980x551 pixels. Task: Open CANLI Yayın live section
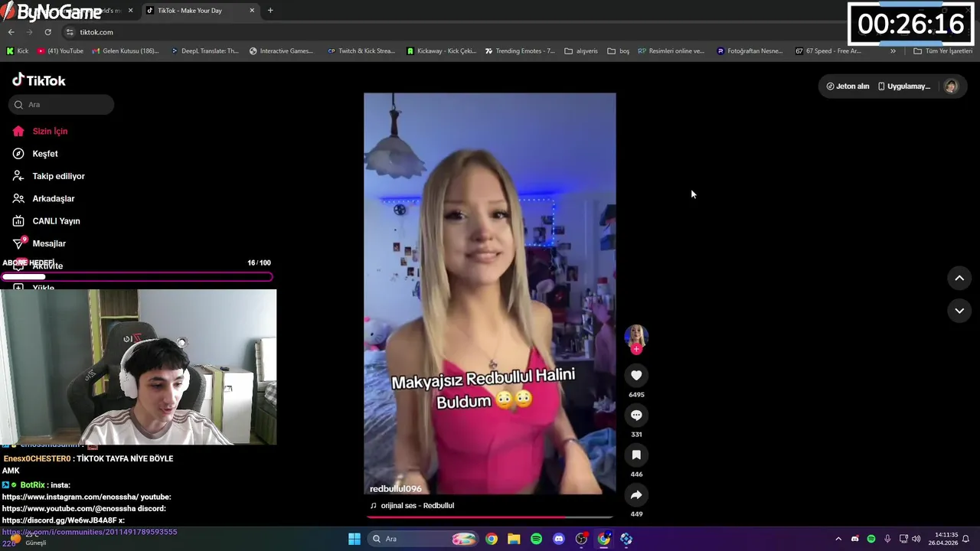click(46, 221)
